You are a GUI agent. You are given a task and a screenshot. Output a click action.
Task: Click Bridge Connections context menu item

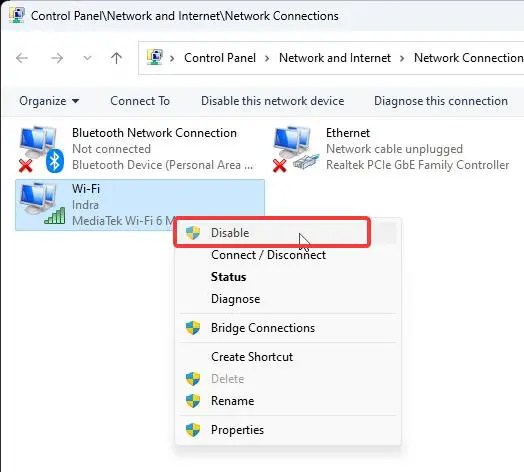click(263, 328)
